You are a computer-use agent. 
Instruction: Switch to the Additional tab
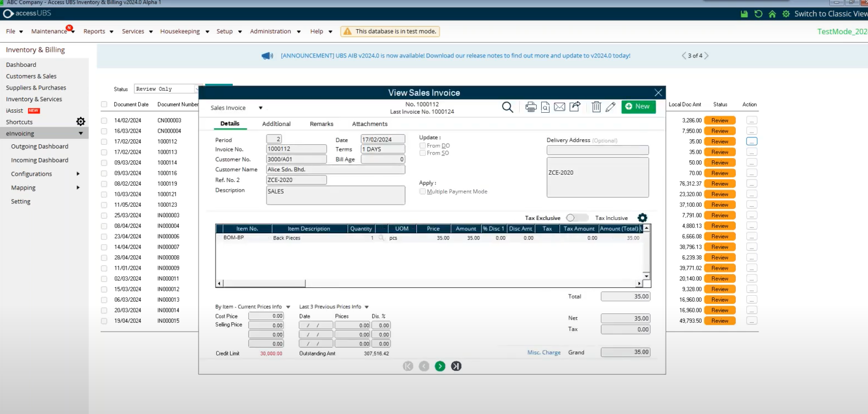[276, 124]
